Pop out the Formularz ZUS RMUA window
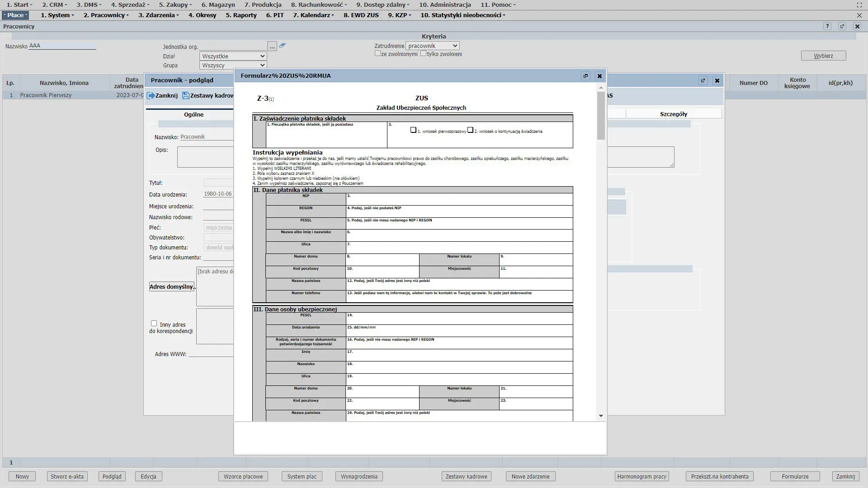The height and width of the screenshot is (488, 868). pyautogui.click(x=585, y=76)
